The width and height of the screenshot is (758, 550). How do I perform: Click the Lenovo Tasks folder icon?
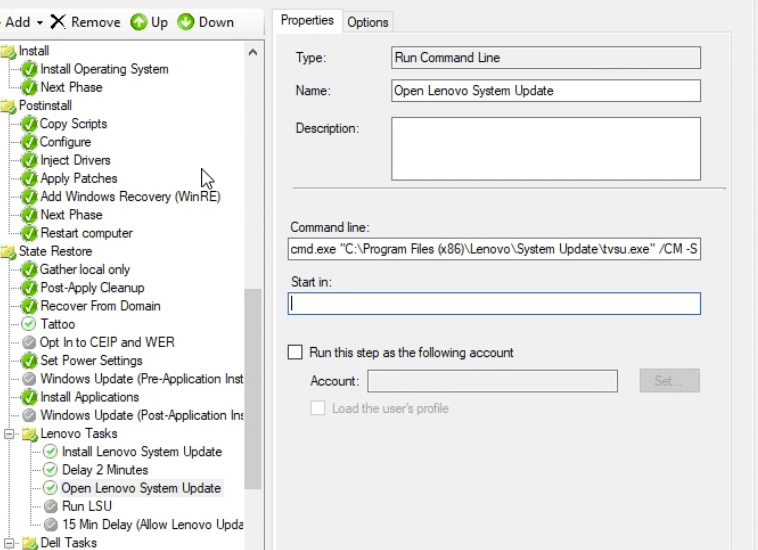click(x=30, y=434)
